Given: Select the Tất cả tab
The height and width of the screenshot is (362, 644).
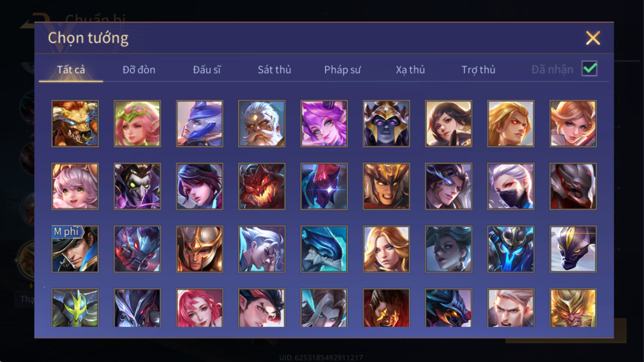Looking at the screenshot, I should point(71,70).
